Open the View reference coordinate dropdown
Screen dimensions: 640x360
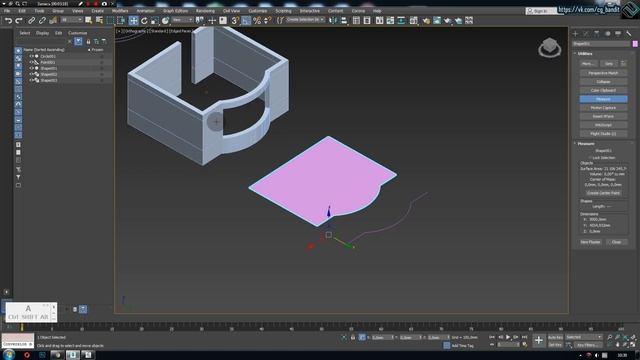[x=182, y=20]
